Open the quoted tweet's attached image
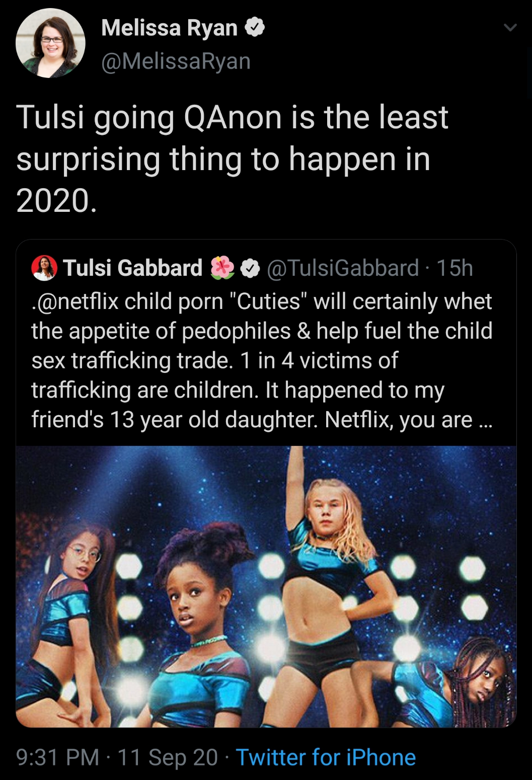This screenshot has height=780, width=532. point(266,586)
